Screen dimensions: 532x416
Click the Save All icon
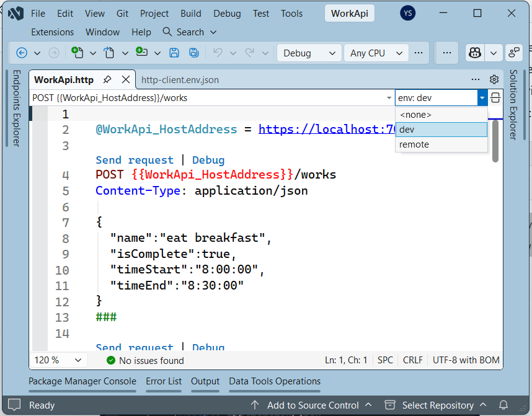point(193,53)
